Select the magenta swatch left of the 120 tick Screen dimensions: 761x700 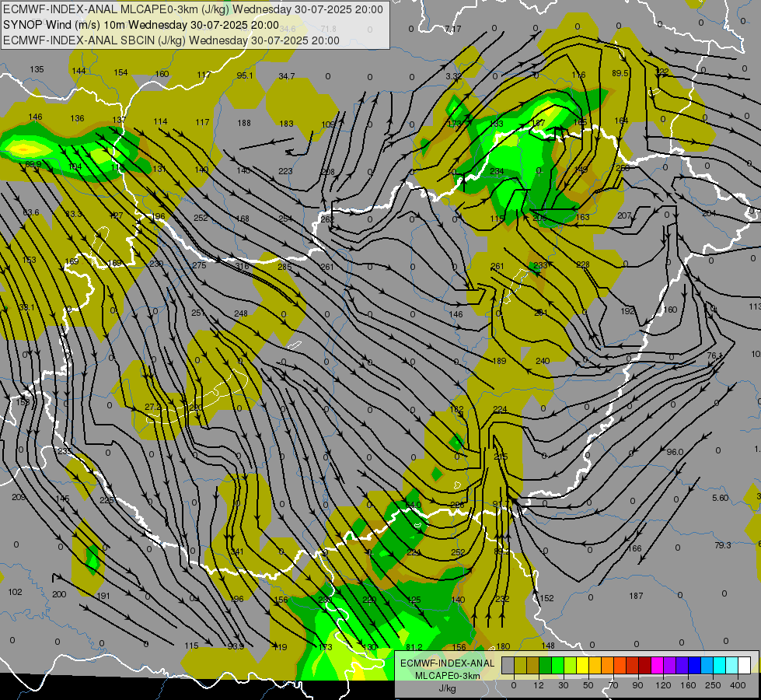657,666
